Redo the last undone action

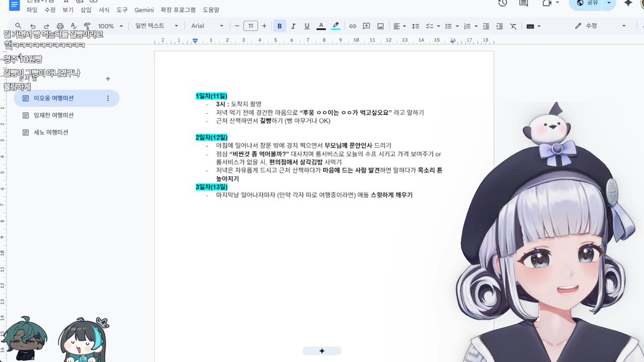pos(46,26)
